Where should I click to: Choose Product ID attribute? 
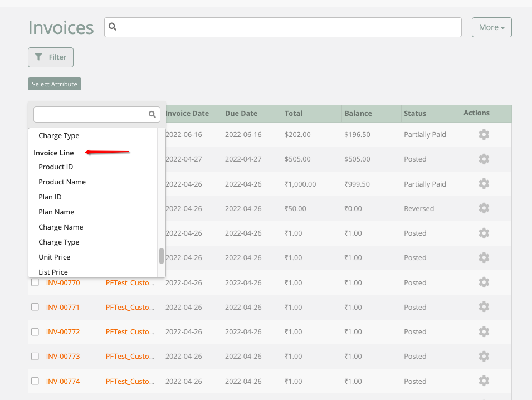(56, 167)
